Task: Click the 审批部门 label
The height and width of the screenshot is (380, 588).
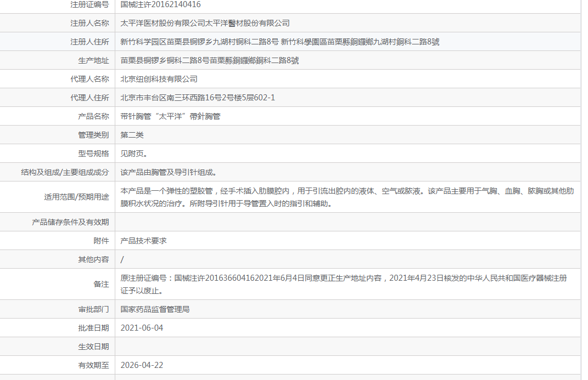Action: pos(93,309)
